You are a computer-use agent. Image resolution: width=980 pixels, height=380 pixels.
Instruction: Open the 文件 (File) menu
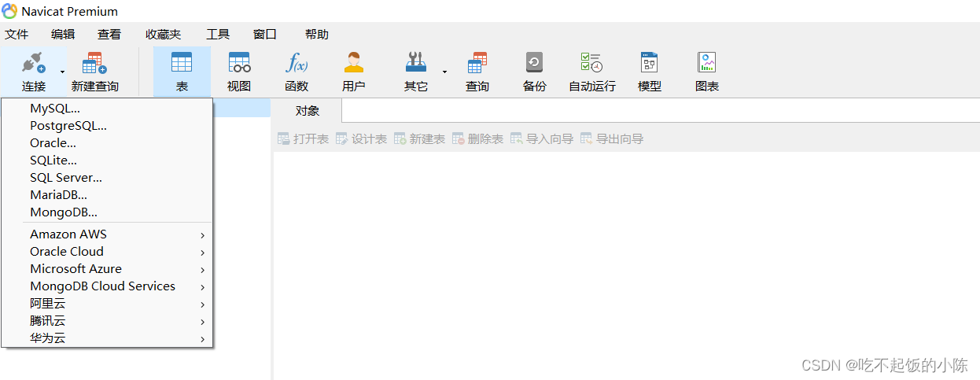pos(17,34)
